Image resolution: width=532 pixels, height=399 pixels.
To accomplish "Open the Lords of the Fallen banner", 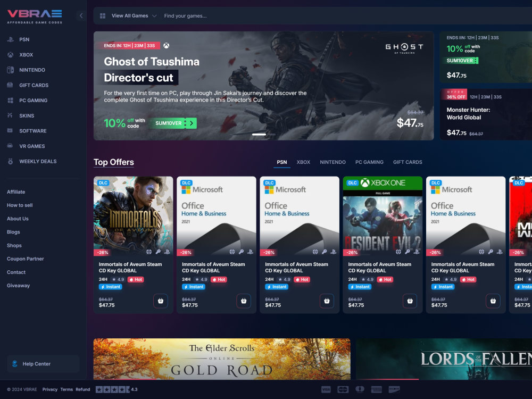I will pos(444,359).
